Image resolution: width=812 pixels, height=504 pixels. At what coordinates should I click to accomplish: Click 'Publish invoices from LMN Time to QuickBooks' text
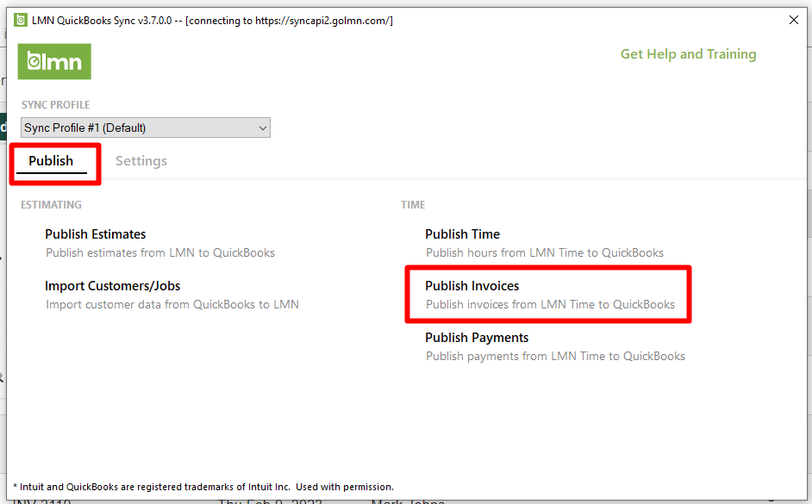(x=551, y=304)
